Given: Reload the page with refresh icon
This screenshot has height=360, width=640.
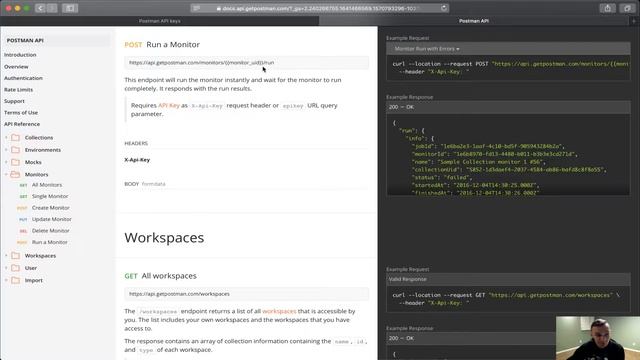Looking at the screenshot, I should pos(444,8).
